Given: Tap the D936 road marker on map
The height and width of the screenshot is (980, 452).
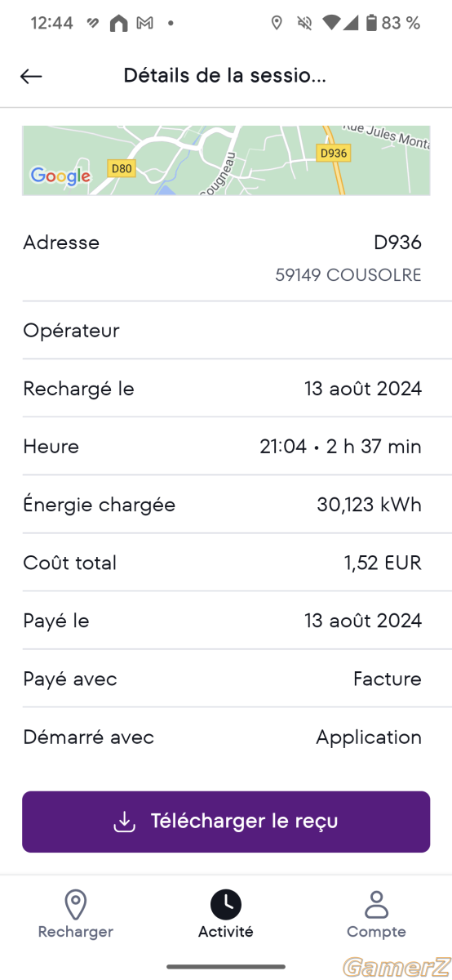Looking at the screenshot, I should [x=333, y=153].
